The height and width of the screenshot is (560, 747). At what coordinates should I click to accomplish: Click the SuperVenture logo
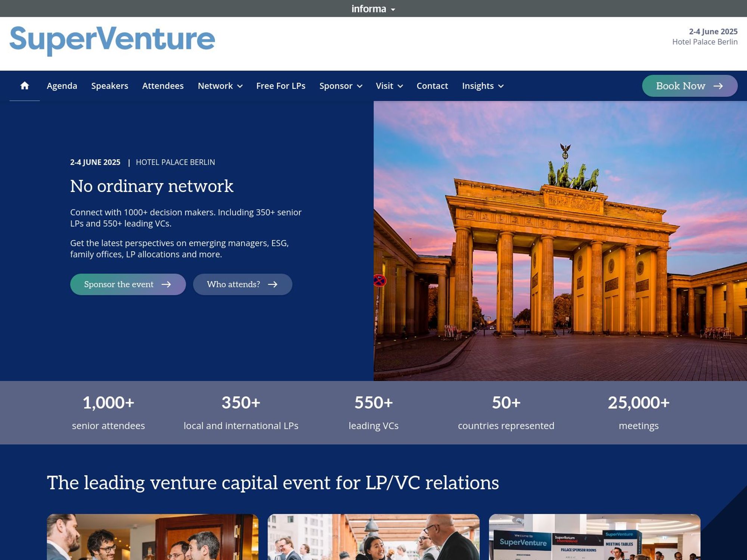(x=112, y=41)
